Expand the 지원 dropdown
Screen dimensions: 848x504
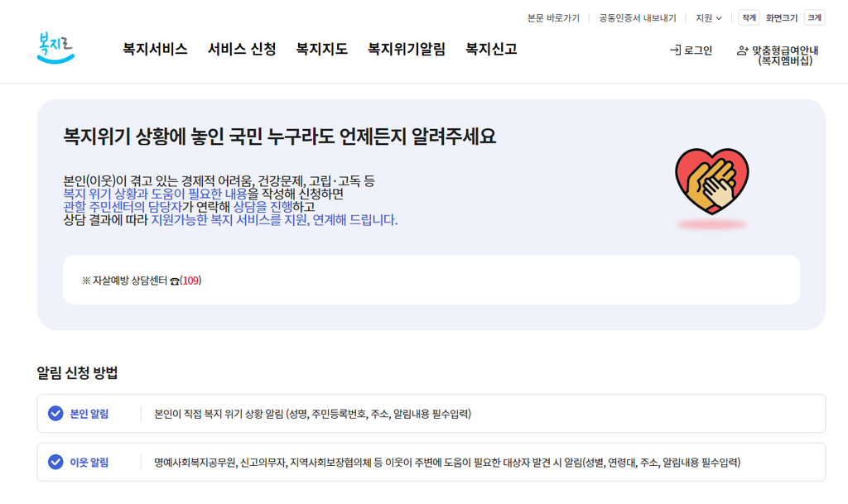point(709,18)
